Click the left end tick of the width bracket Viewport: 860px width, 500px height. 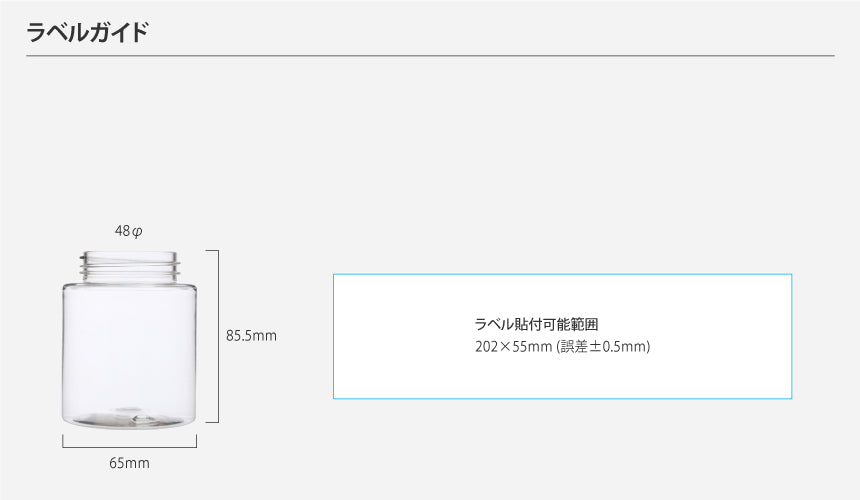pyautogui.click(x=63, y=440)
